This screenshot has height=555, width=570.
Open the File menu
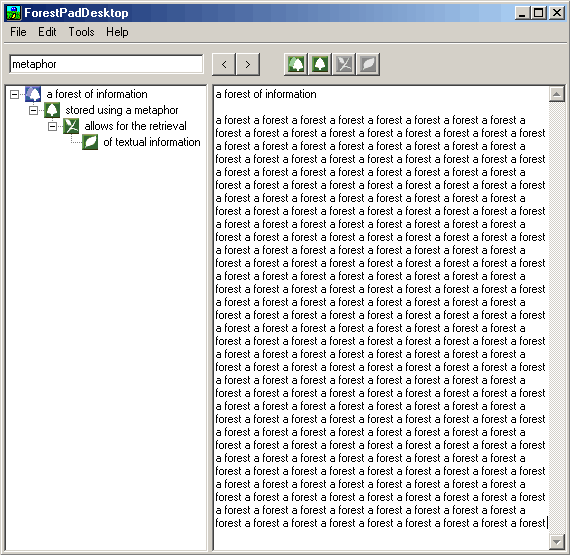18,32
